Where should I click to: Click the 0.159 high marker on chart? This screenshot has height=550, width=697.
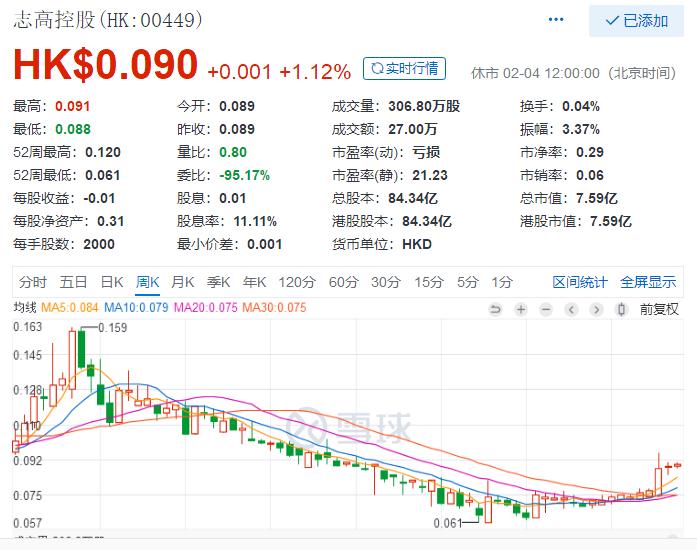point(112,328)
